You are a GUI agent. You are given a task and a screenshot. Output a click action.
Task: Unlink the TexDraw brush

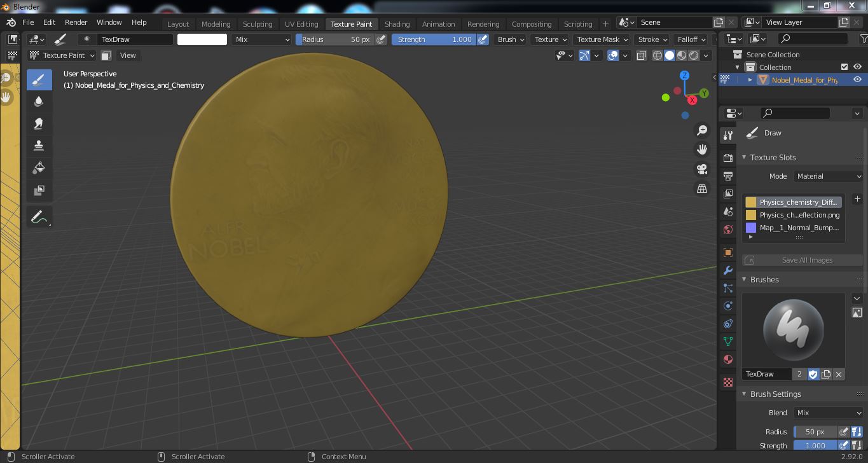pyautogui.click(x=839, y=374)
